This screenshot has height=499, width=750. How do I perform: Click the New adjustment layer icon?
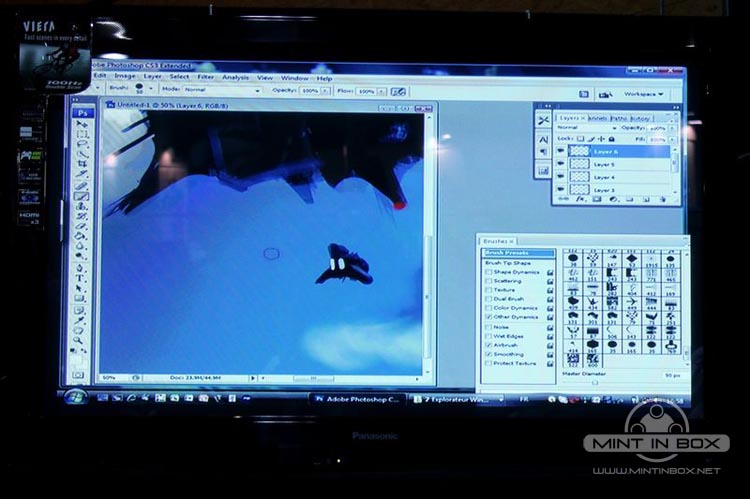pyautogui.click(x=613, y=199)
